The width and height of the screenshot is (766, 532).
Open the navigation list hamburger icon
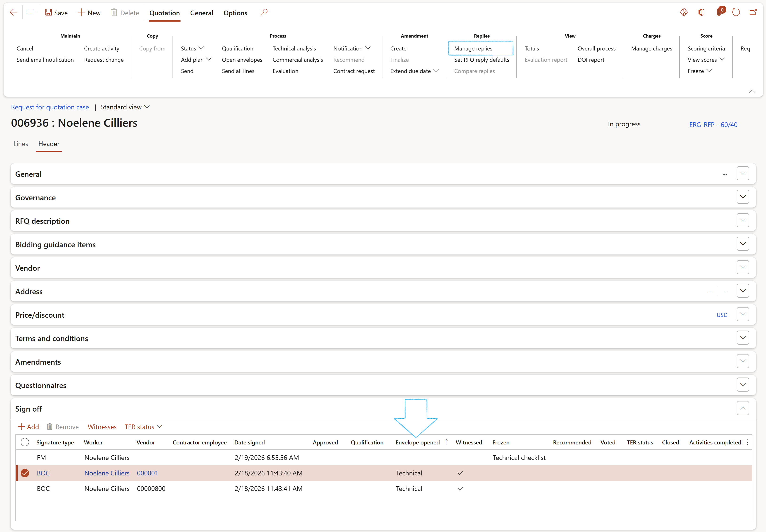click(x=31, y=13)
